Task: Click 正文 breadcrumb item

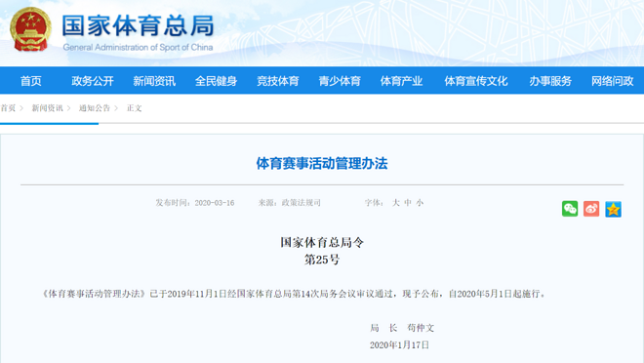Action: point(135,108)
